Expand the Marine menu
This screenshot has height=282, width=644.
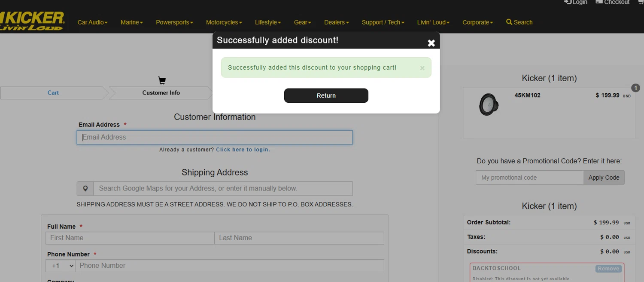131,22
